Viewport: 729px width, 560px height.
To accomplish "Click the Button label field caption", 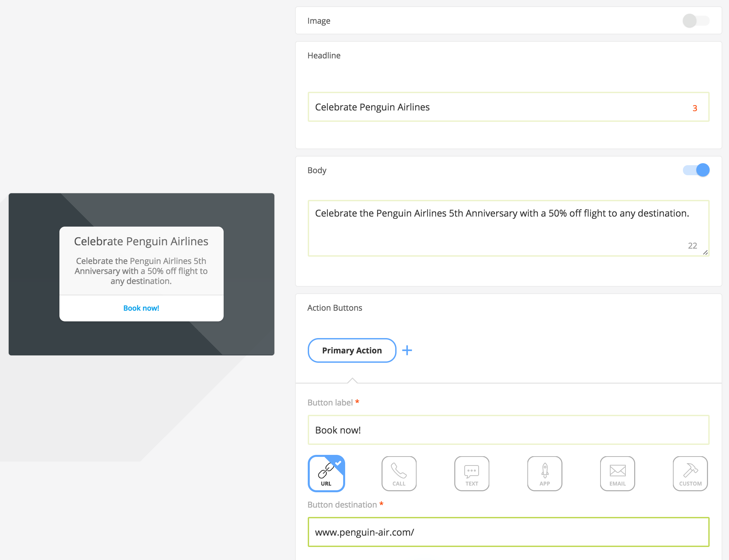I will click(x=330, y=402).
